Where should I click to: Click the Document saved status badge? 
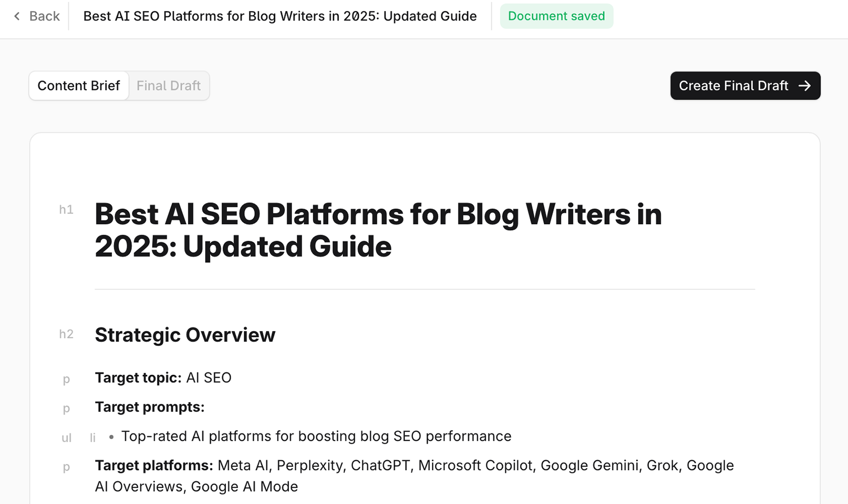point(556,16)
